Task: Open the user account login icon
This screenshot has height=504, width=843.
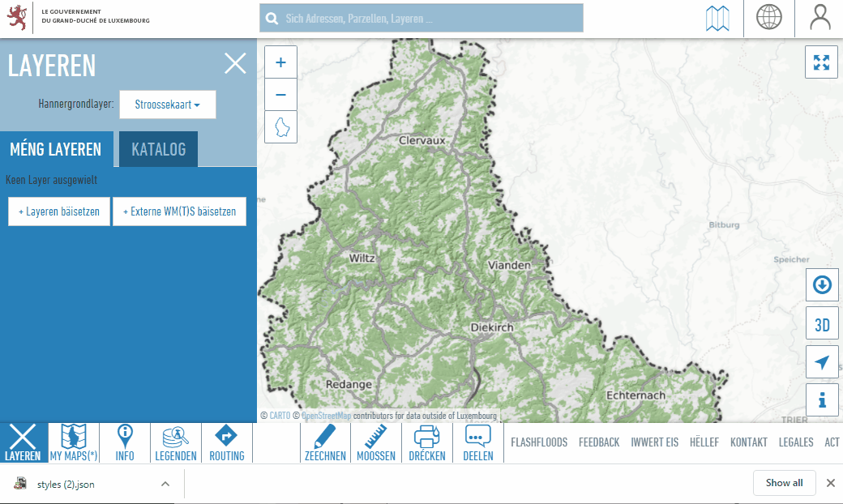Action: click(x=820, y=18)
